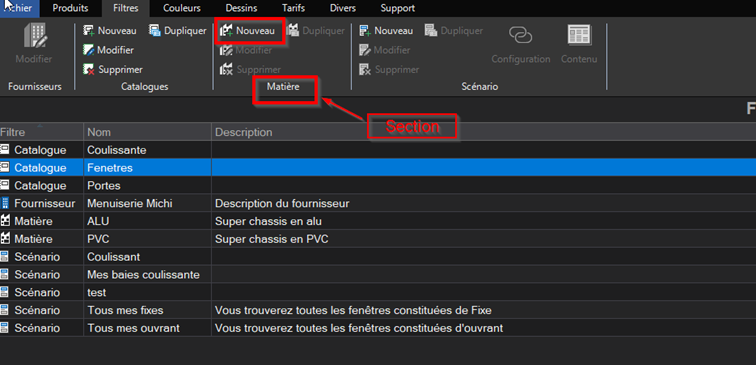Open the Divers tab
Viewport: 756px width, 365px height.
343,8
